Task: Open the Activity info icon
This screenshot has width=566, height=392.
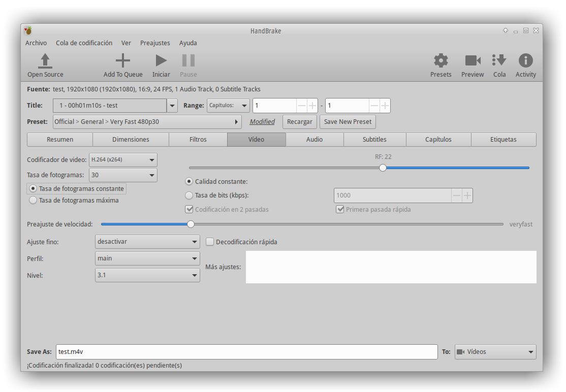Action: click(x=525, y=61)
